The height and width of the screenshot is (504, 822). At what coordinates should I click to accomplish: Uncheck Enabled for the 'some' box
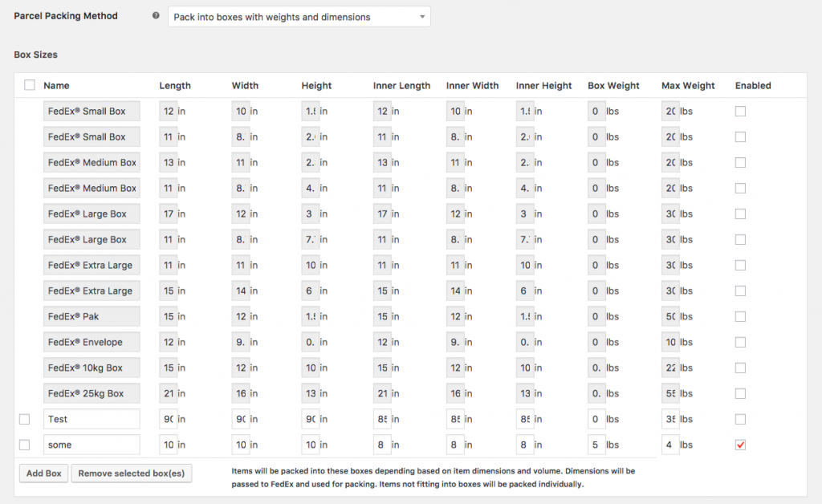pos(740,445)
